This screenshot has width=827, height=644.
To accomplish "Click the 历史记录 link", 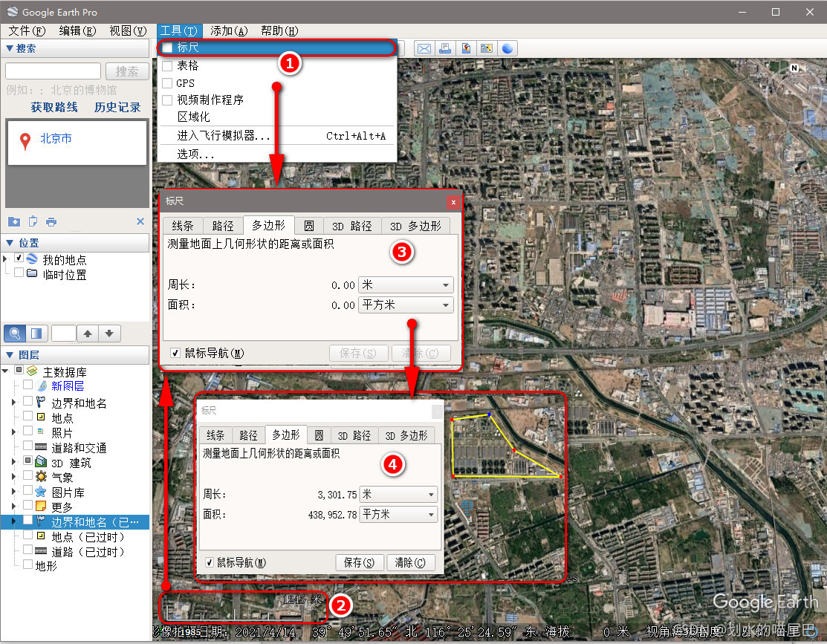I will point(117,107).
